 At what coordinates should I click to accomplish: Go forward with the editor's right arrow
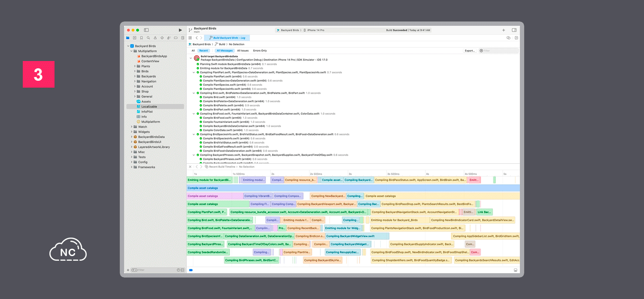pyautogui.click(x=201, y=38)
